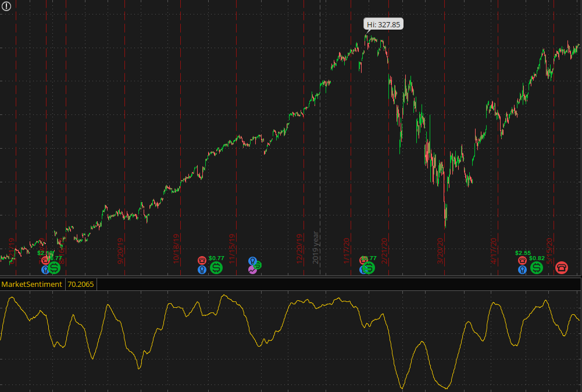Click the 9/20/19 expiration date marker
Image resolution: width=582 pixels, height=392 pixels.
121,251
